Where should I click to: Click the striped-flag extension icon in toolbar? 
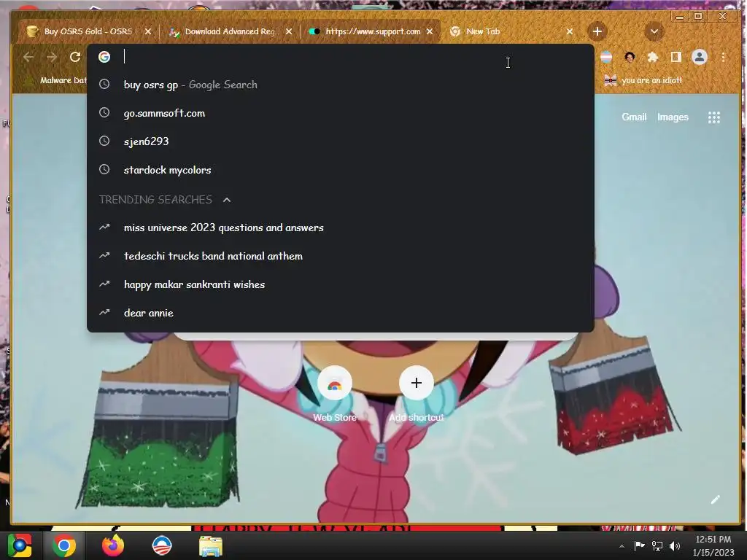point(606,57)
